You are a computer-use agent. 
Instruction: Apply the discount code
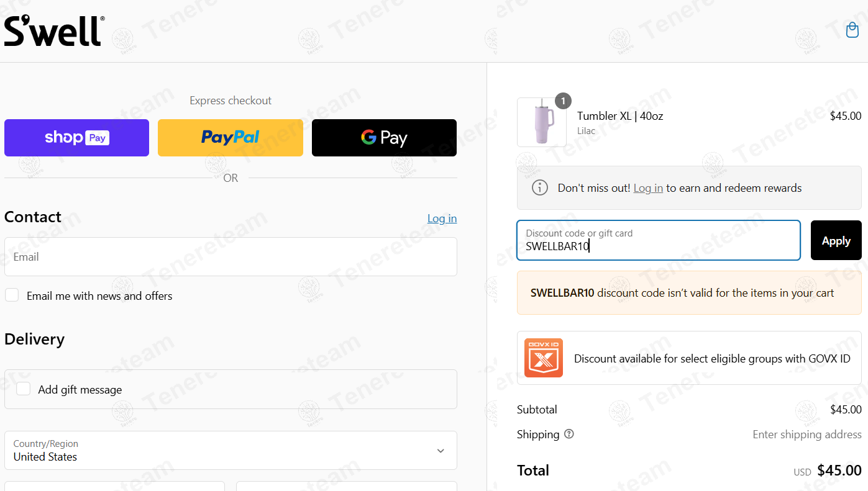836,240
